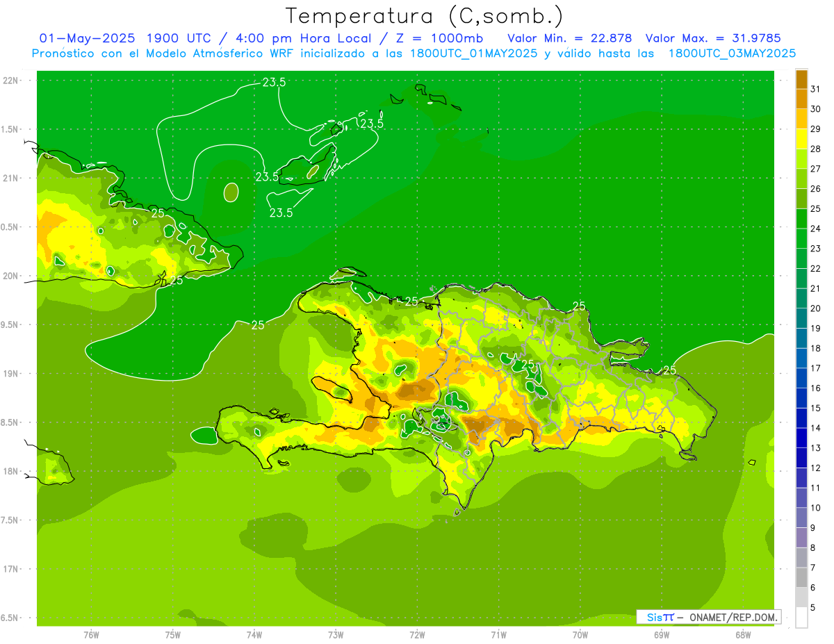The height and width of the screenshot is (644, 834).
Task: Click the '17N' latitude label
Action: 11,569
